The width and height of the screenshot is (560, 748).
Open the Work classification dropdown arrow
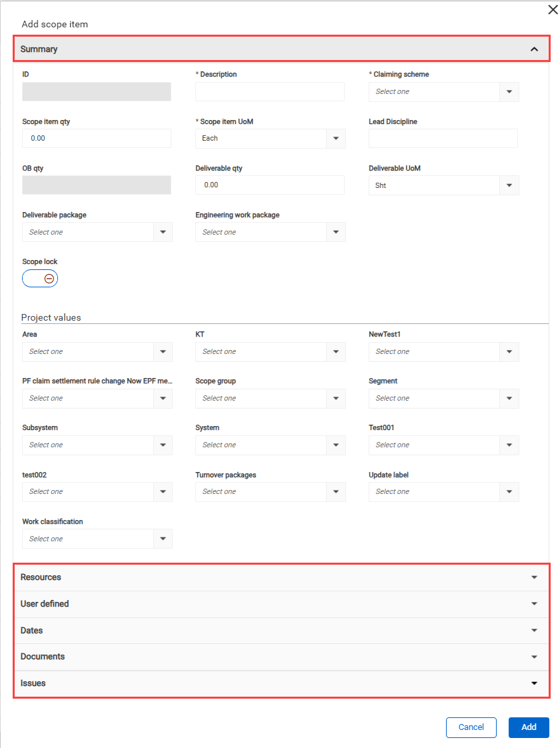tap(163, 539)
